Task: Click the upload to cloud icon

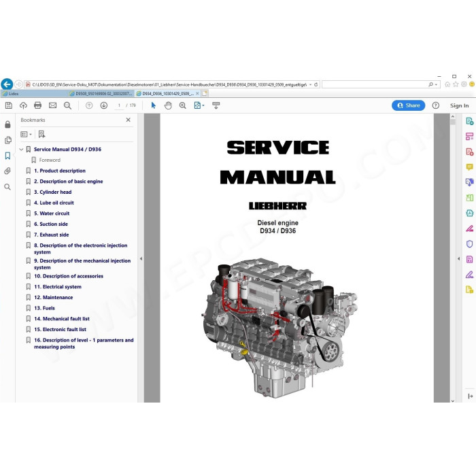Action: (23, 105)
